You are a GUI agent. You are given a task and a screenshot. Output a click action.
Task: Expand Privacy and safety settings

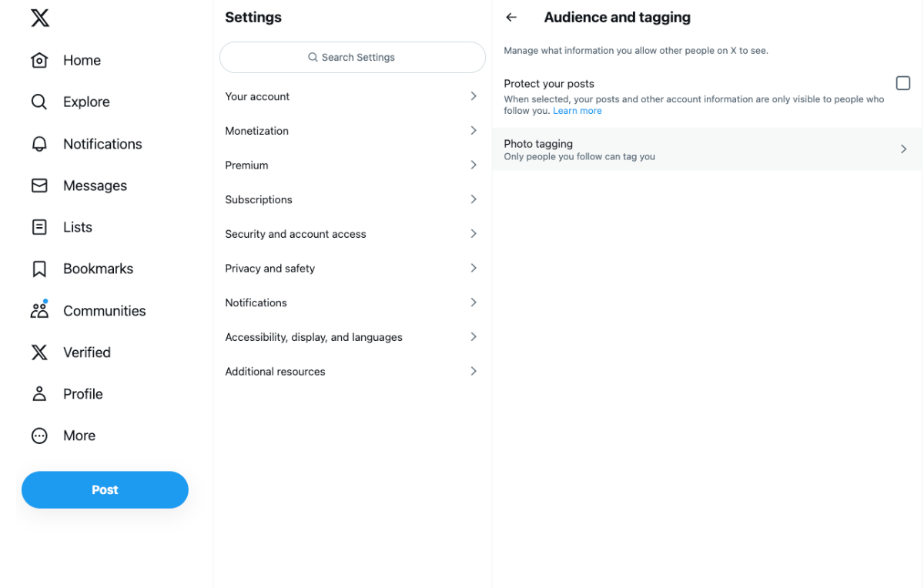[x=351, y=268]
